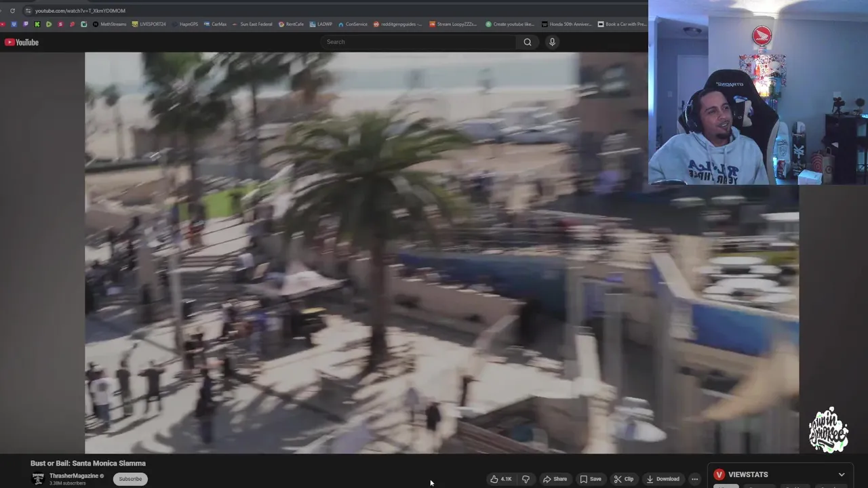The image size is (868, 488).
Task: Download the video
Action: point(663,479)
